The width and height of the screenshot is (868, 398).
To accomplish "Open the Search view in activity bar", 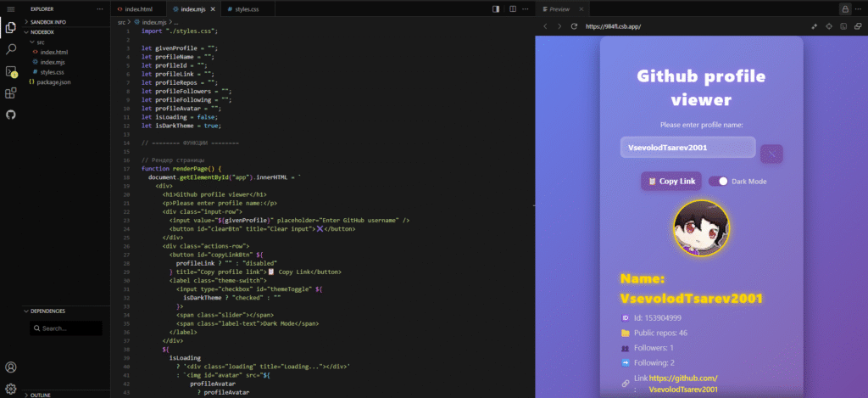I will point(11,50).
